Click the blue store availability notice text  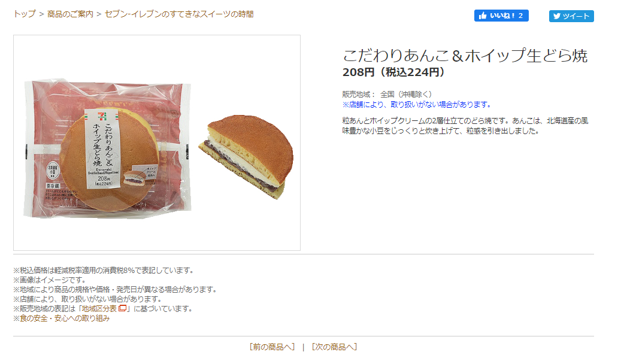pyautogui.click(x=417, y=105)
